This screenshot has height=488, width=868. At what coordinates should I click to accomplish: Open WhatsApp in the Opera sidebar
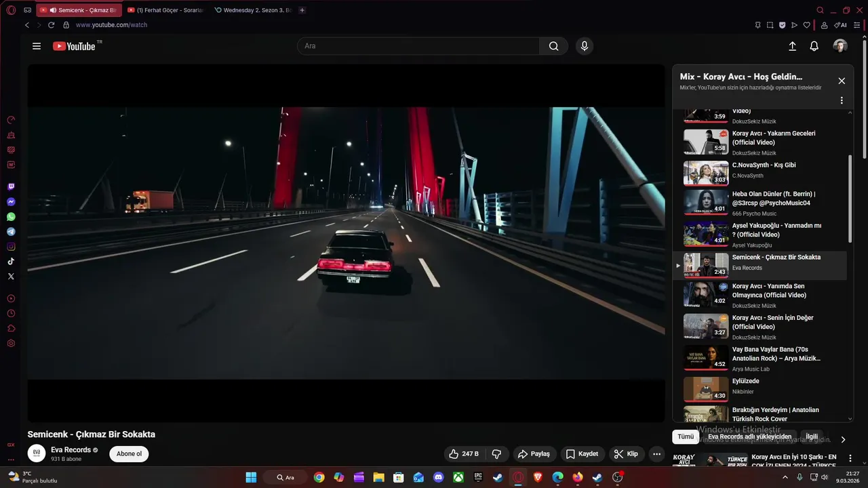11,217
